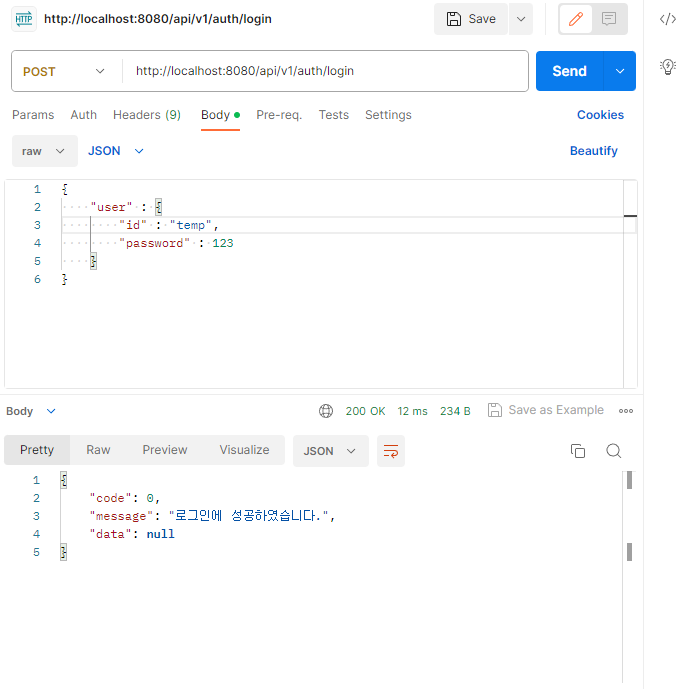688x689 pixels.
Task: Open the Save options dropdown arrow
Action: point(521,19)
